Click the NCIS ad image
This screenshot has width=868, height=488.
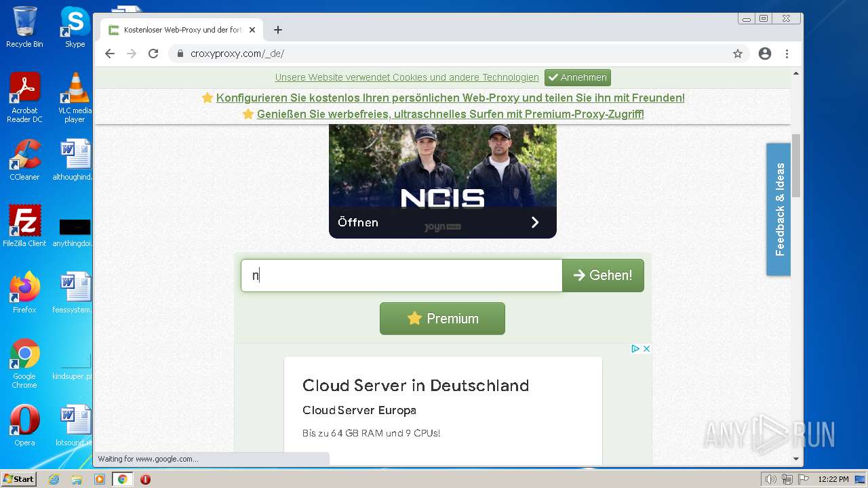pos(443,166)
